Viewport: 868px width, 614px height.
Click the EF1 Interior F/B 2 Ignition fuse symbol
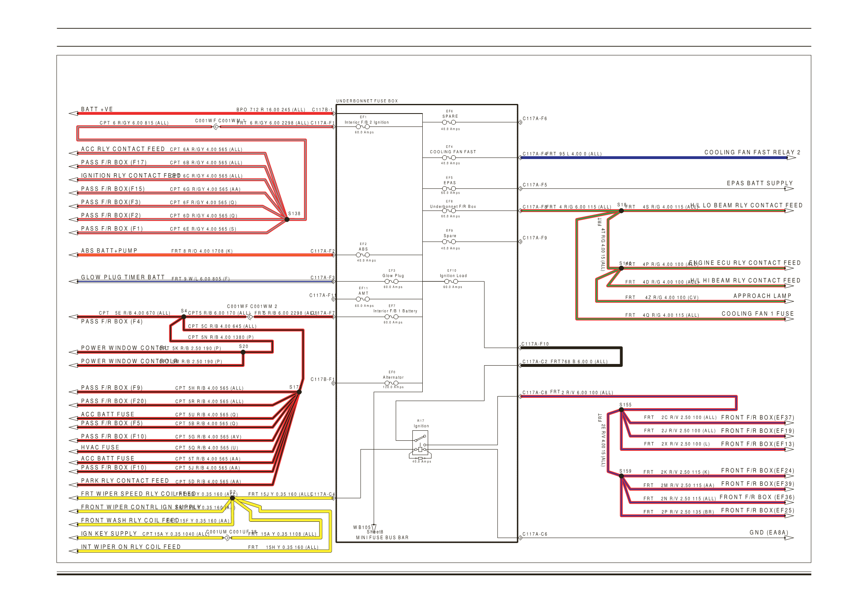coord(362,126)
